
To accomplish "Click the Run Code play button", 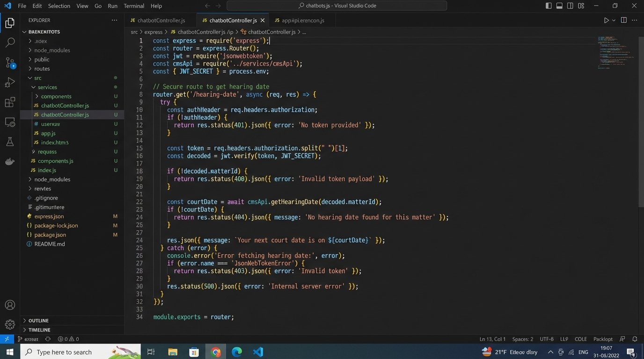I will [x=606, y=20].
